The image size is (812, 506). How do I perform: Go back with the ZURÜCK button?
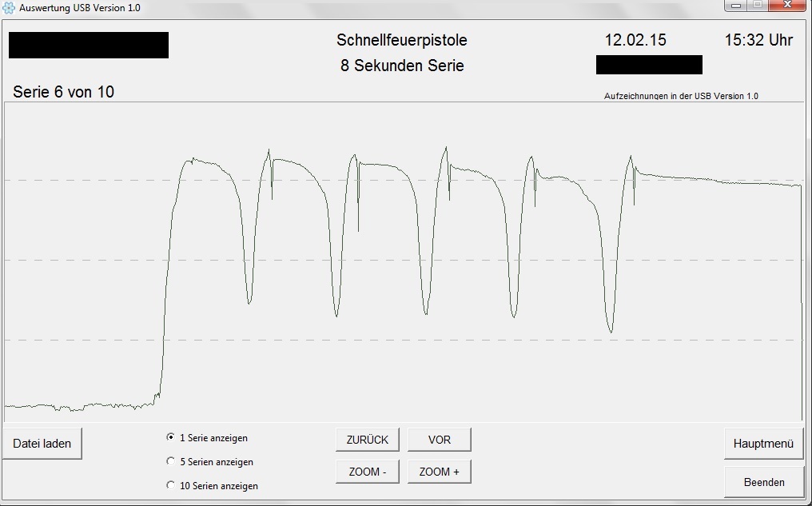(x=367, y=440)
